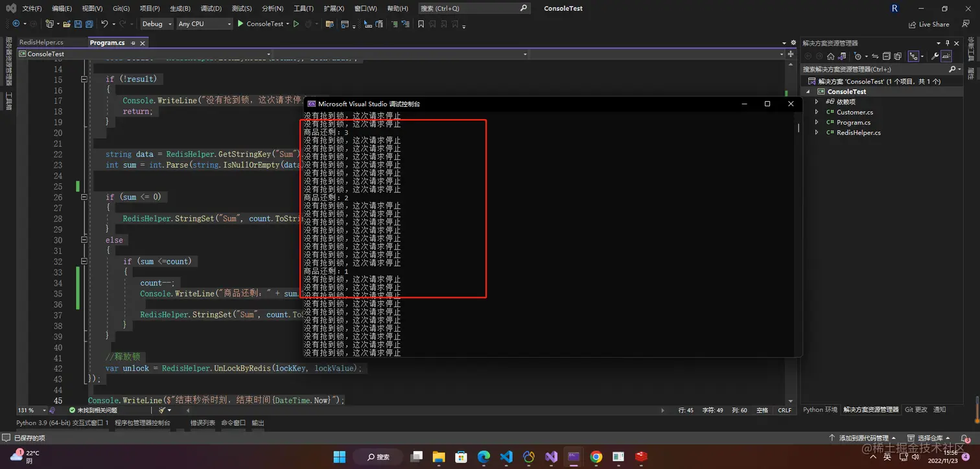Click the main search box 搜索 (Ctrl+Q)
This screenshot has height=469, width=980.
(x=474, y=8)
